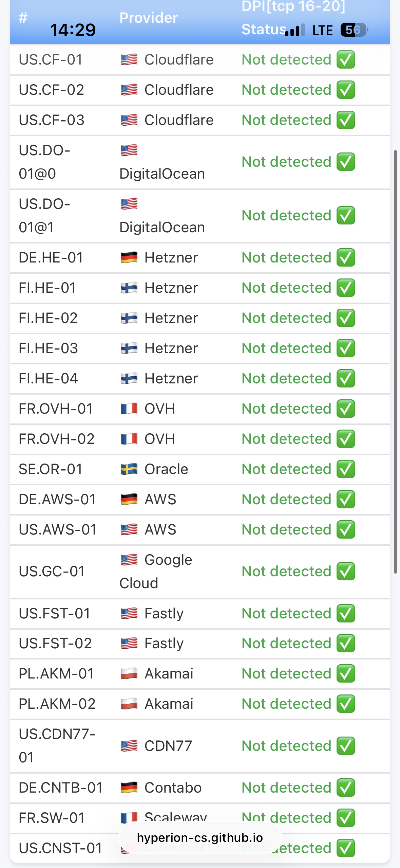
Task: Tap the hyperion-cs.github.io address pill
Action: tap(200, 838)
